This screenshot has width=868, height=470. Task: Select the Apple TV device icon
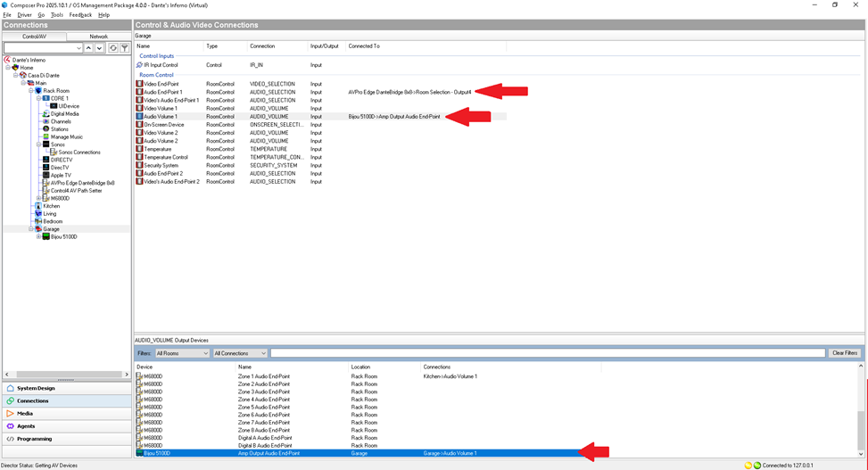45,175
